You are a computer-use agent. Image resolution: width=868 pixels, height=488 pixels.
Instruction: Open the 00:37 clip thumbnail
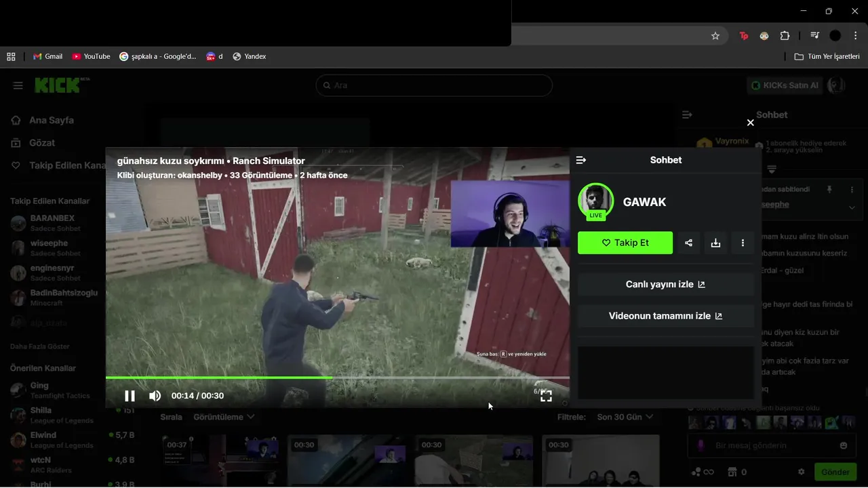coord(220,461)
